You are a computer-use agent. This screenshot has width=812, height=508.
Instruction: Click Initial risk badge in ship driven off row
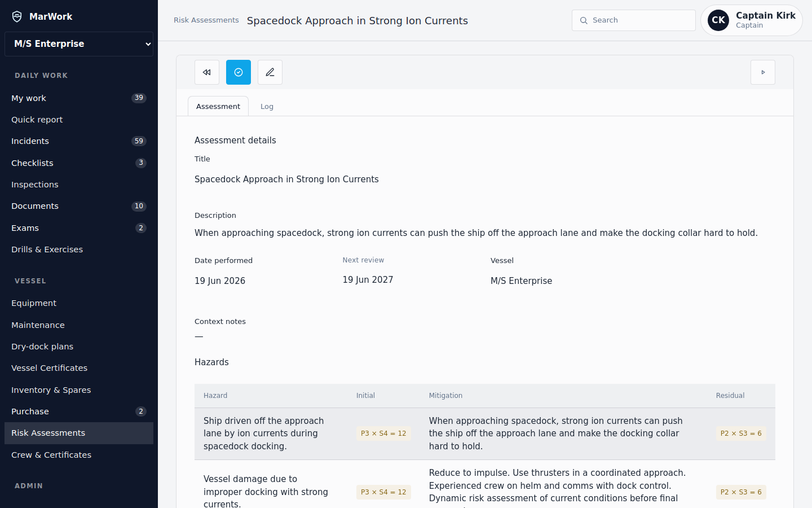click(383, 433)
